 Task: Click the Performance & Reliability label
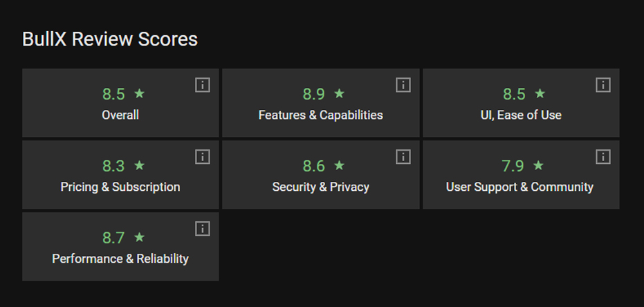click(120, 259)
